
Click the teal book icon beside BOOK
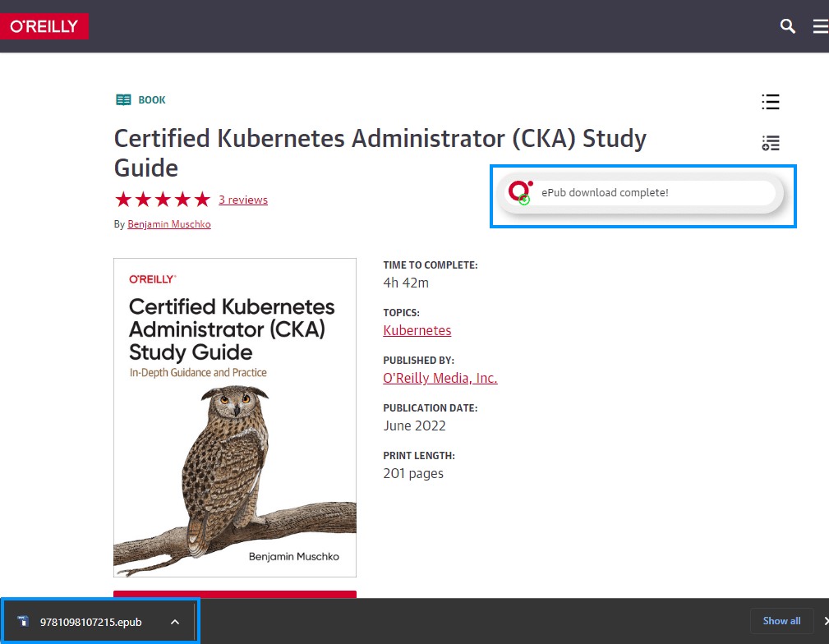[x=123, y=100]
